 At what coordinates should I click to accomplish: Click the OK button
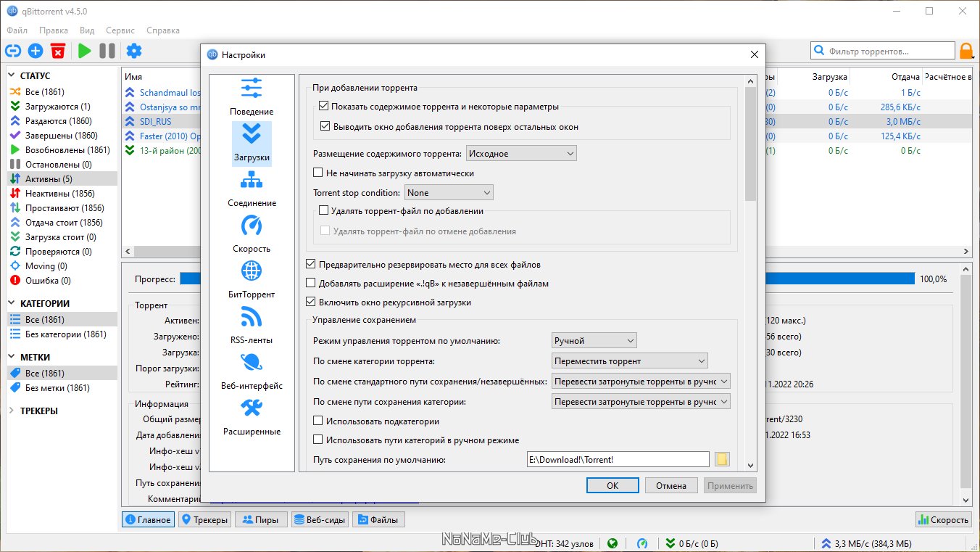[612, 485]
